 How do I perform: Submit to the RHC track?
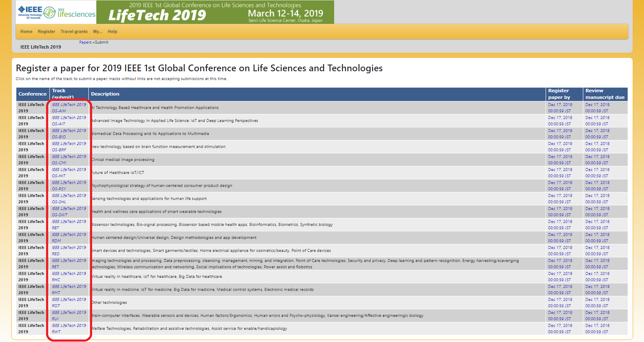(69, 277)
